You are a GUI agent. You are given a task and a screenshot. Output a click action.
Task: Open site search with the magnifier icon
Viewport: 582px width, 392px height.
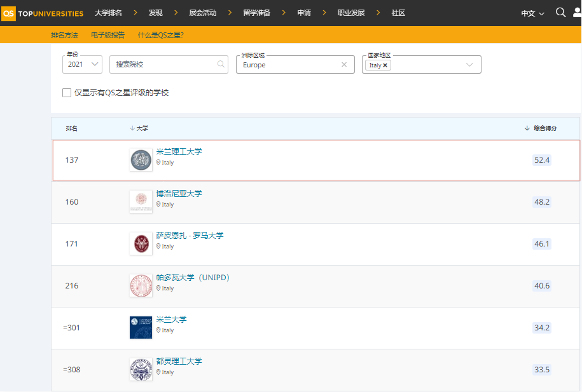[560, 12]
